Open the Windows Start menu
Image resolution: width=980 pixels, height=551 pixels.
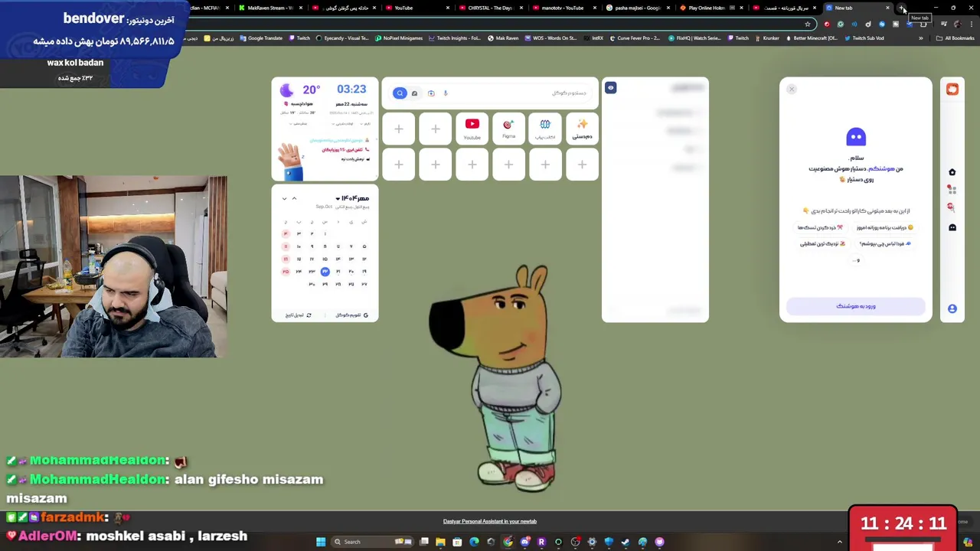point(321,542)
